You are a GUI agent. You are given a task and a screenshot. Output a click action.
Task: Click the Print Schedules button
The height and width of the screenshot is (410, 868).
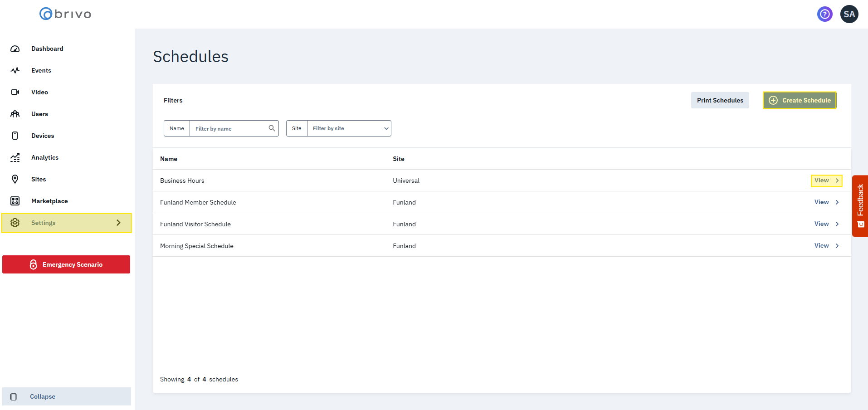click(720, 100)
